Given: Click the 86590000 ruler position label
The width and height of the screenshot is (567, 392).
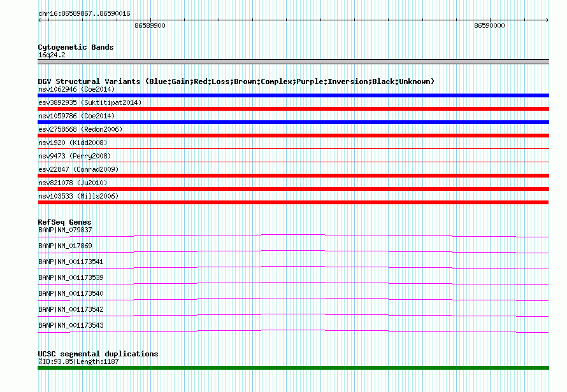Looking at the screenshot, I should tap(489, 25).
